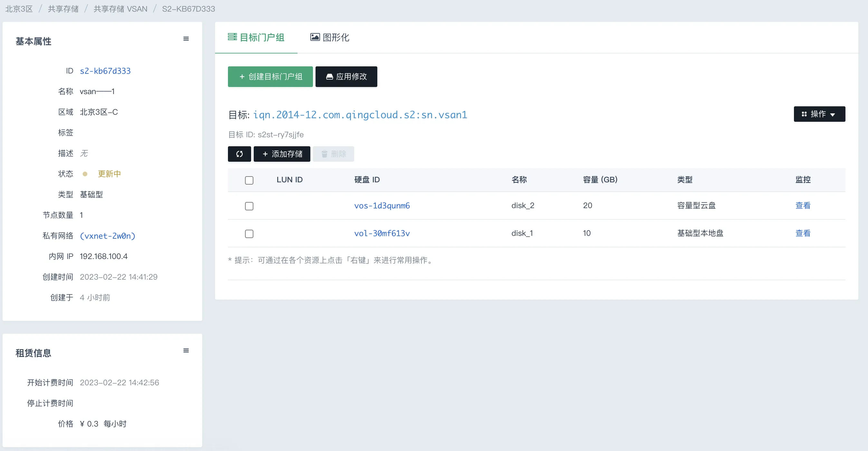Open the 基本属性 panel hamburger menu
Viewport: 868px width, 451px height.
(186, 39)
